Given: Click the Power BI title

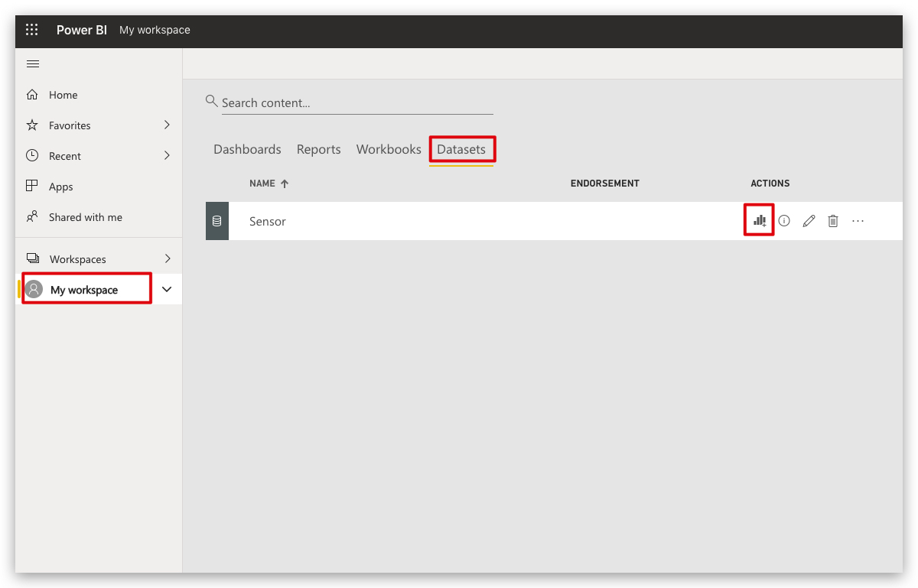Looking at the screenshot, I should pos(82,30).
